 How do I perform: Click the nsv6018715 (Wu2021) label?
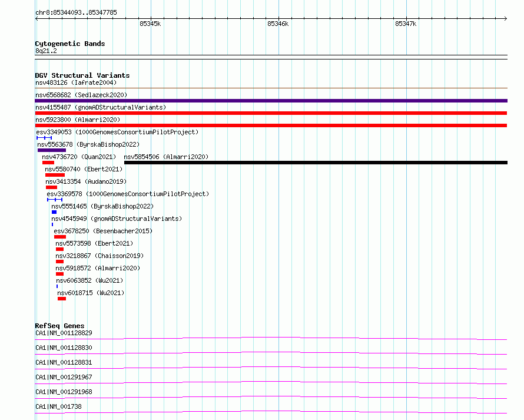coord(91,293)
